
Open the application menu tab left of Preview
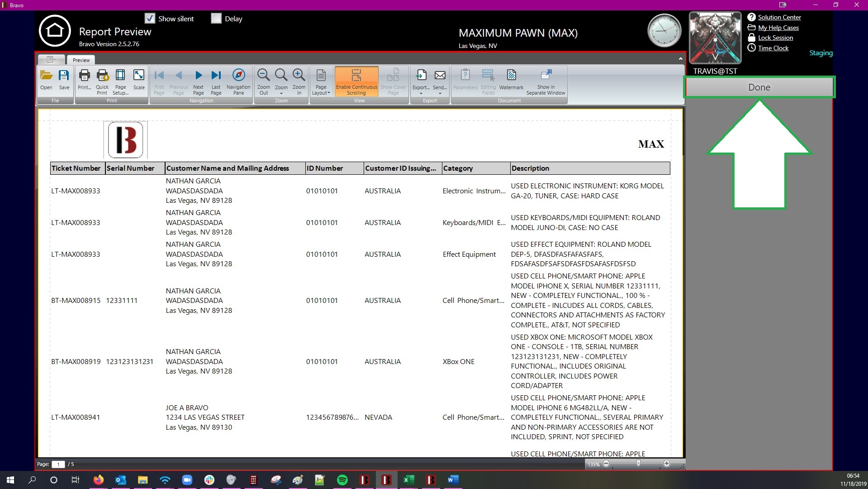click(x=51, y=60)
